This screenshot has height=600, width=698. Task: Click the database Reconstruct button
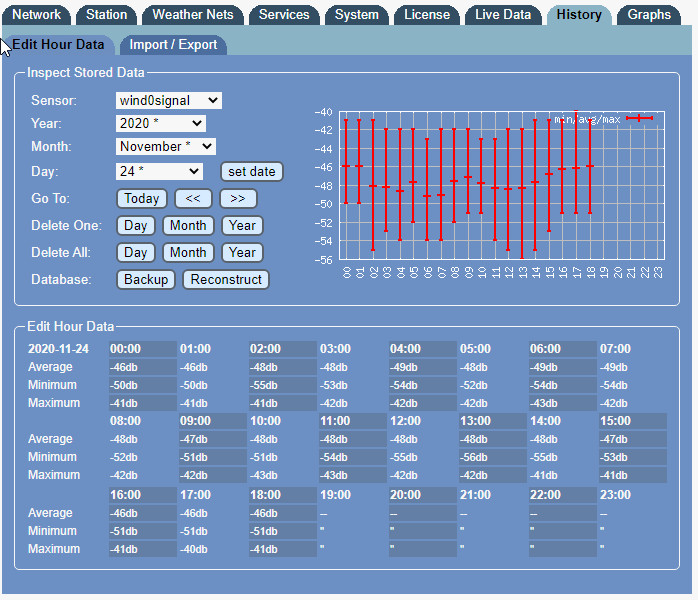pyautogui.click(x=226, y=280)
